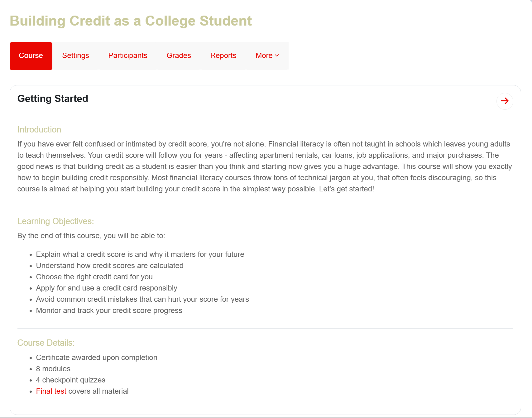
Task: Click the 8 modules list item
Action: (x=53, y=369)
